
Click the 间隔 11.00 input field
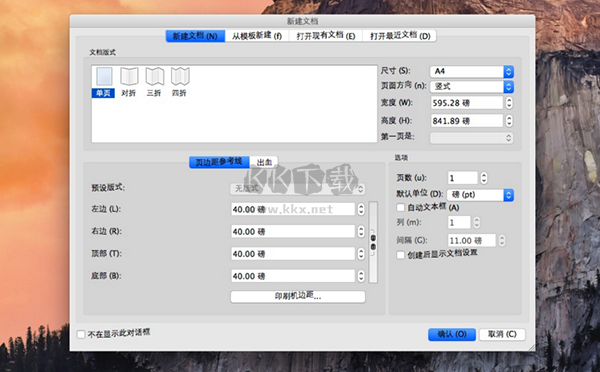pyautogui.click(x=472, y=240)
